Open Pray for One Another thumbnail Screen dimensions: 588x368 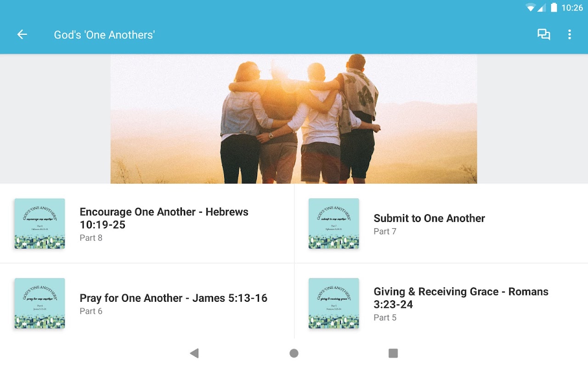pyautogui.click(x=40, y=303)
